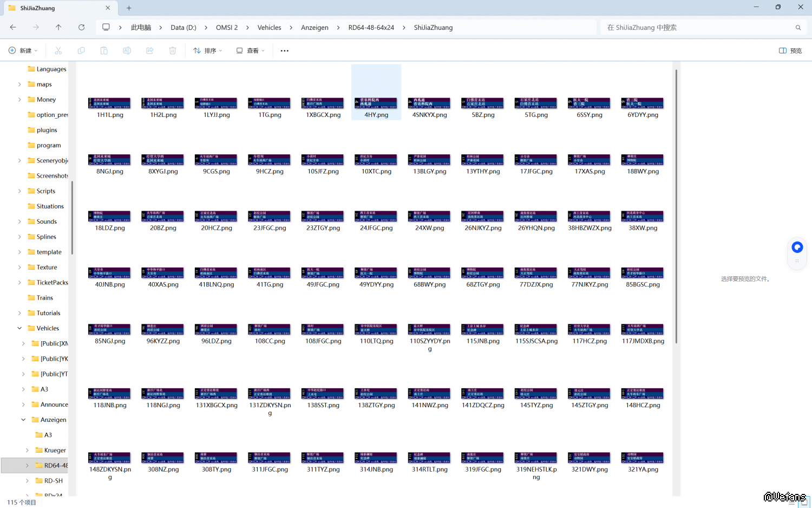Open a new File Explorer tab
The width and height of the screenshot is (812, 508).
tap(129, 8)
